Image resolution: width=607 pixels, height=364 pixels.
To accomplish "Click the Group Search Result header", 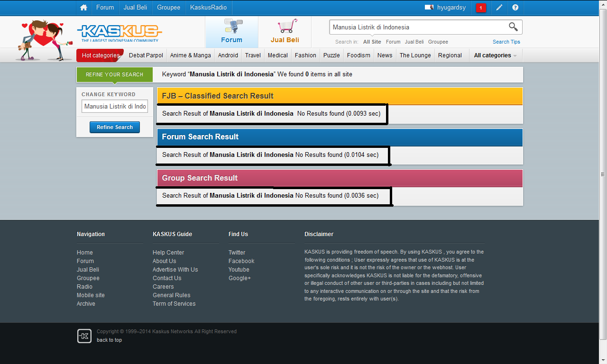I will 340,178.
